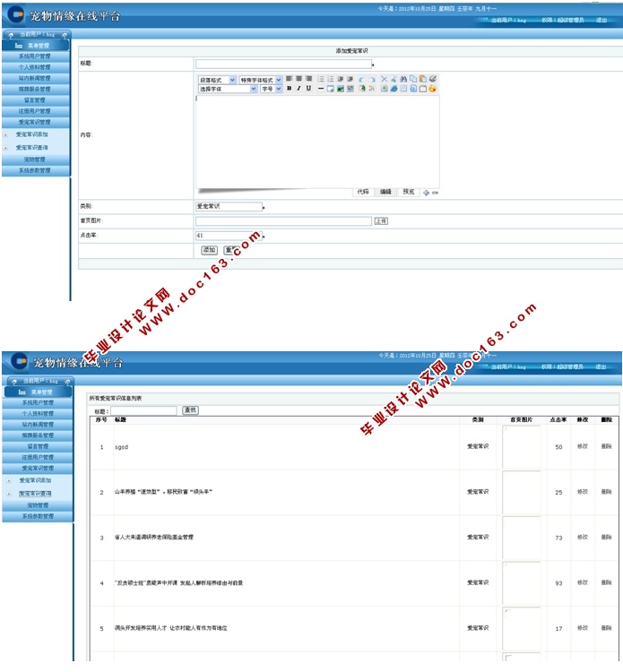This screenshot has width=623, height=672.
Task: Click 修改 for the sgsd row
Action: click(x=583, y=446)
